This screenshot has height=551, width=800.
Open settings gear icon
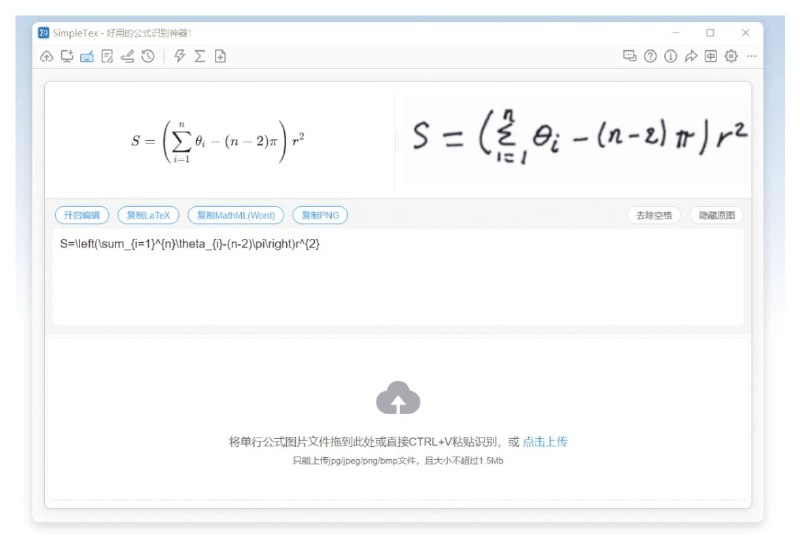coord(731,56)
